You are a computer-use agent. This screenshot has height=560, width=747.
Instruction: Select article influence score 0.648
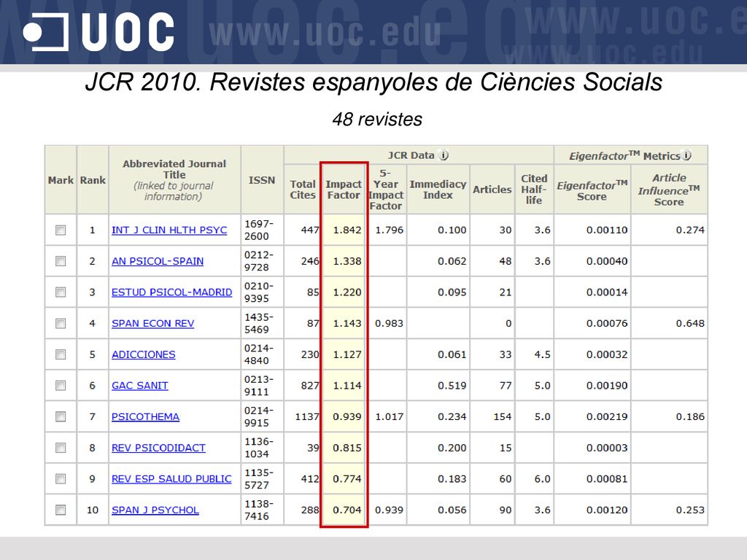[x=690, y=323]
